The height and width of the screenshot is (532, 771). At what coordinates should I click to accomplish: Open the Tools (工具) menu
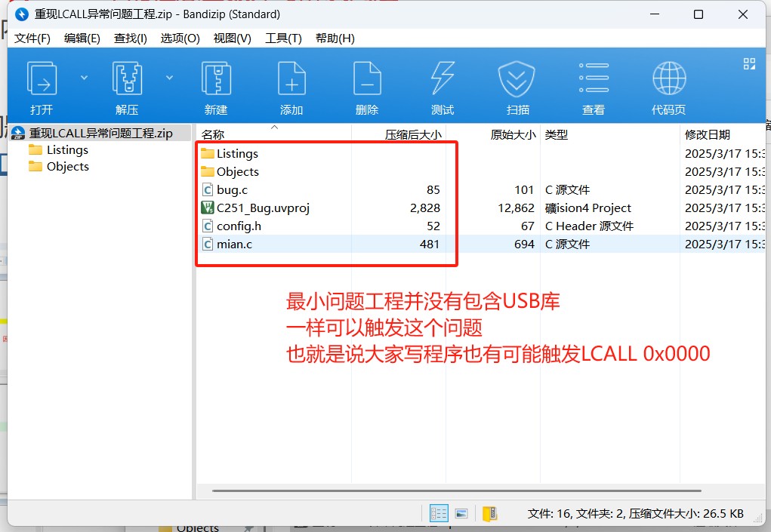pyautogui.click(x=283, y=38)
